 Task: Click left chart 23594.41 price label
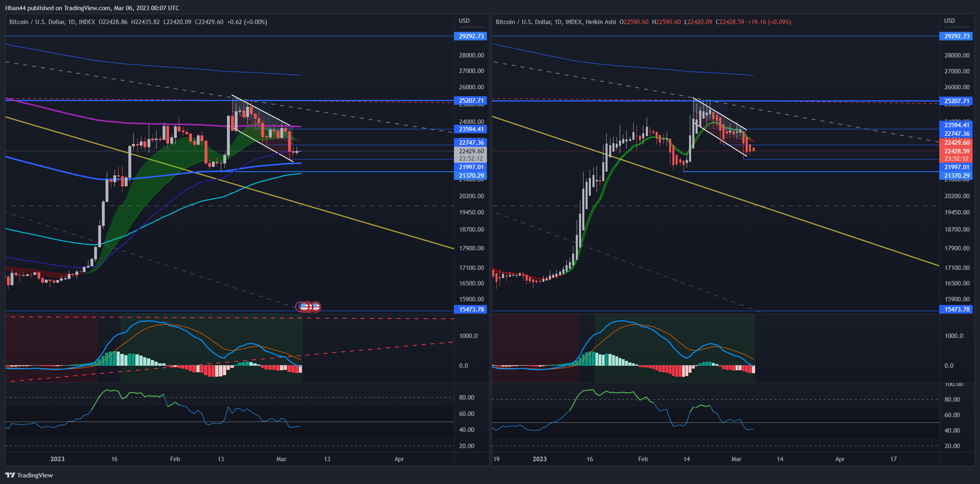click(471, 129)
